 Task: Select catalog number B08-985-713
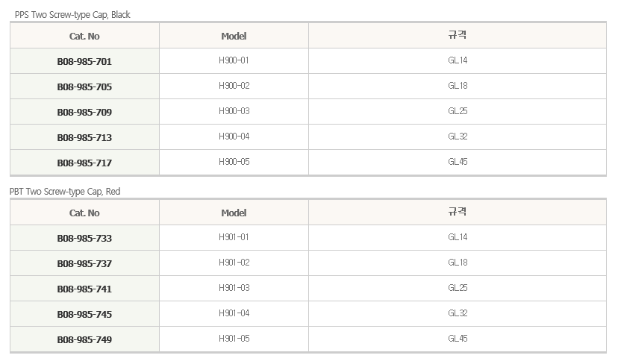[84, 137]
